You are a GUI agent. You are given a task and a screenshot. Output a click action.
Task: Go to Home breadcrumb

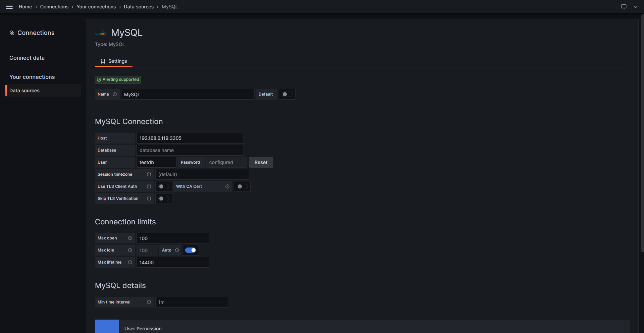point(25,7)
